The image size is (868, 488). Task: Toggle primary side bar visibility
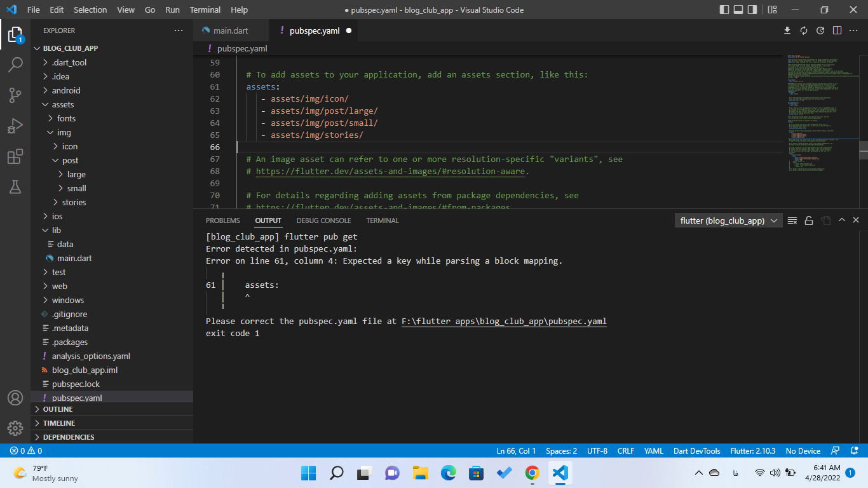[724, 10]
